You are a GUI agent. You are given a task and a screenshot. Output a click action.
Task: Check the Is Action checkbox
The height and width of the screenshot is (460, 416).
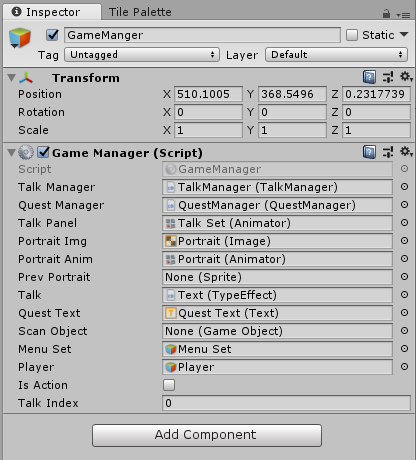point(169,385)
